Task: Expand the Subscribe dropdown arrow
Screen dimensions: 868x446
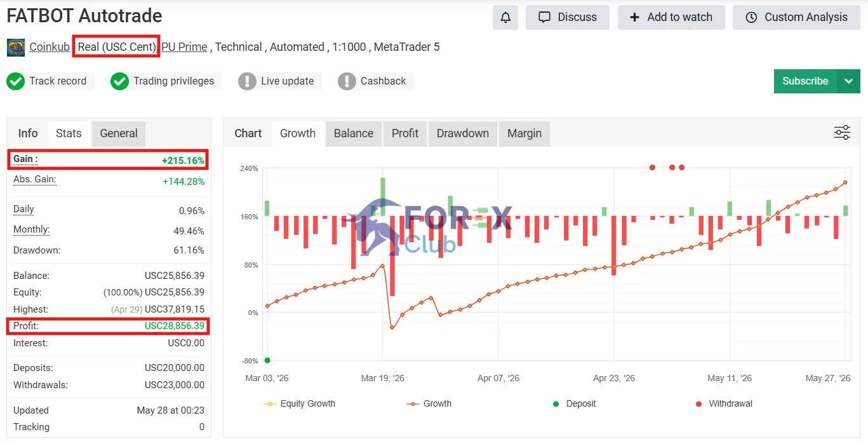Action: tap(848, 81)
